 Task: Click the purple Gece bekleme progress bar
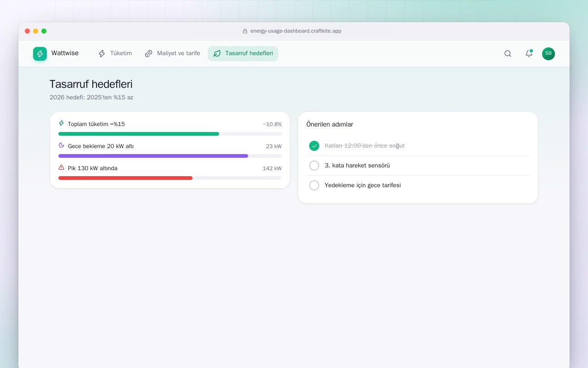click(x=170, y=156)
